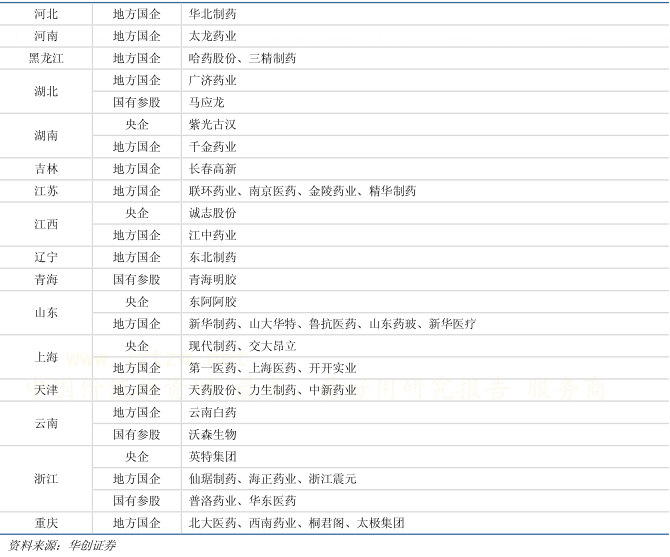Click 央企 in the 东阿阿胶 row
Viewport: 670px width, 557px height.
tap(137, 302)
